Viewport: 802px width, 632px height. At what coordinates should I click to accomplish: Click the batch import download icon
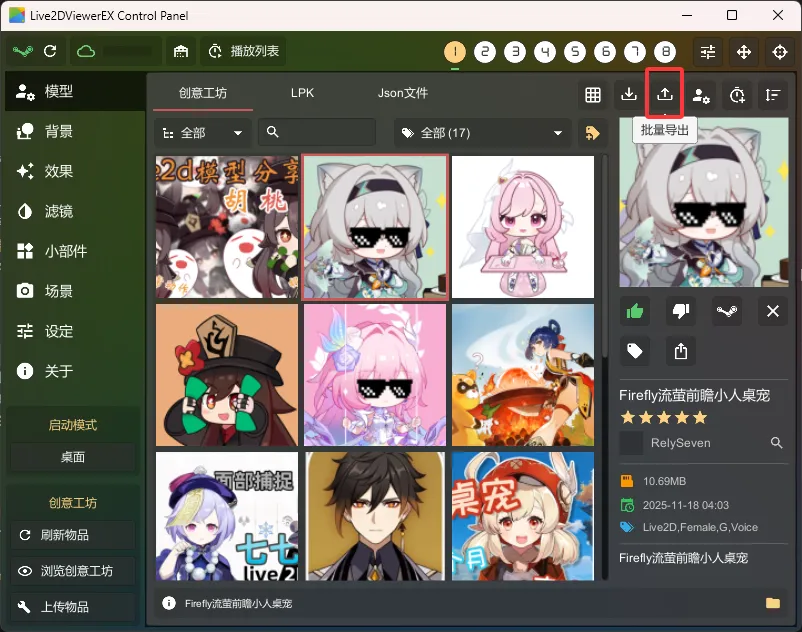point(629,95)
